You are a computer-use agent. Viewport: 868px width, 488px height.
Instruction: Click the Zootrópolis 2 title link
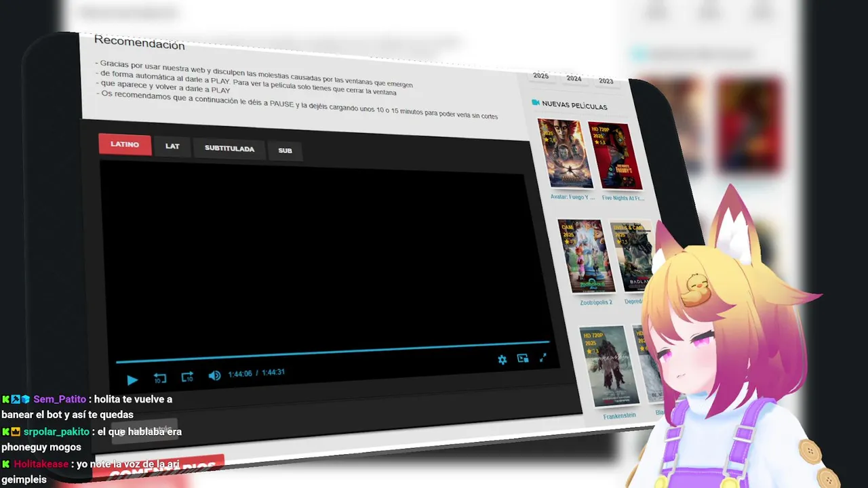coord(595,302)
